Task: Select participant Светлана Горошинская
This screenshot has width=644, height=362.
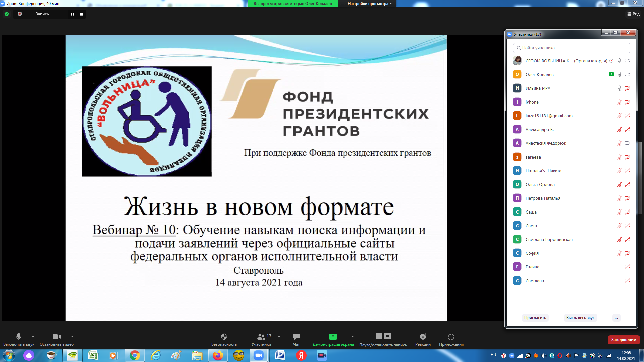Action: (571, 239)
